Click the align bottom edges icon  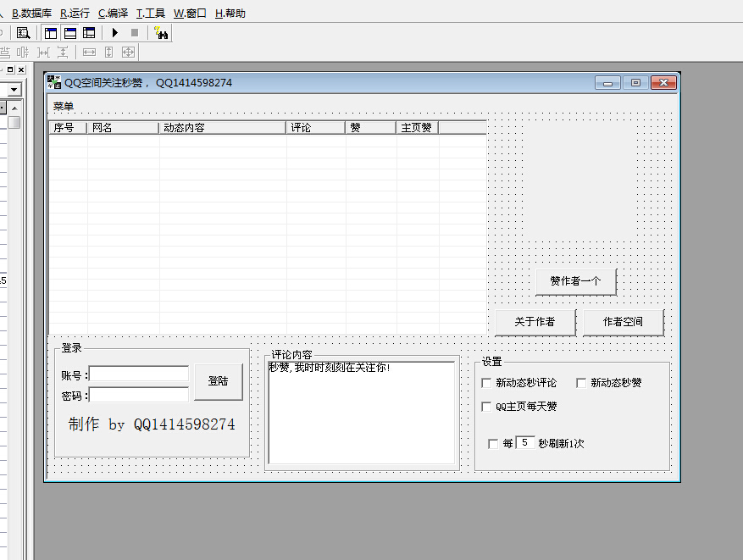(5, 53)
